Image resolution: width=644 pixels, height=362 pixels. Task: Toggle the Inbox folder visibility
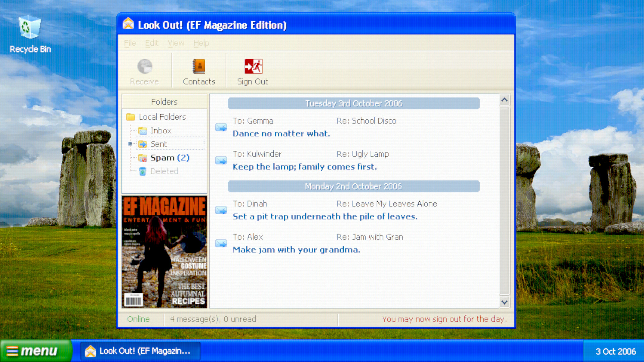[161, 130]
